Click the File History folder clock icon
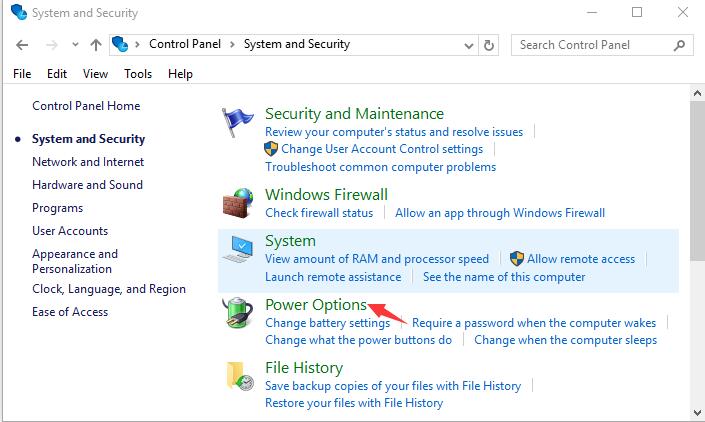The height and width of the screenshot is (422, 705). 240,376
